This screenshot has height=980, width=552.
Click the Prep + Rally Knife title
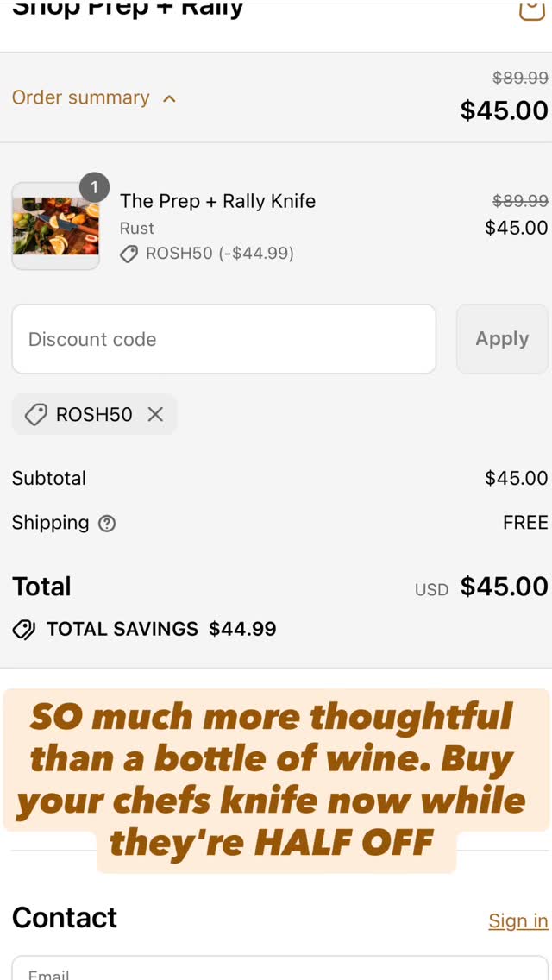(217, 201)
